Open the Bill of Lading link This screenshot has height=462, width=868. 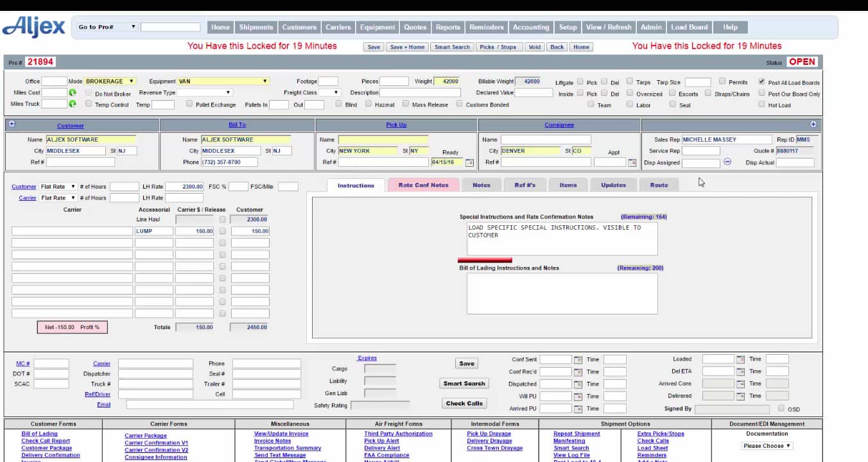39,434
